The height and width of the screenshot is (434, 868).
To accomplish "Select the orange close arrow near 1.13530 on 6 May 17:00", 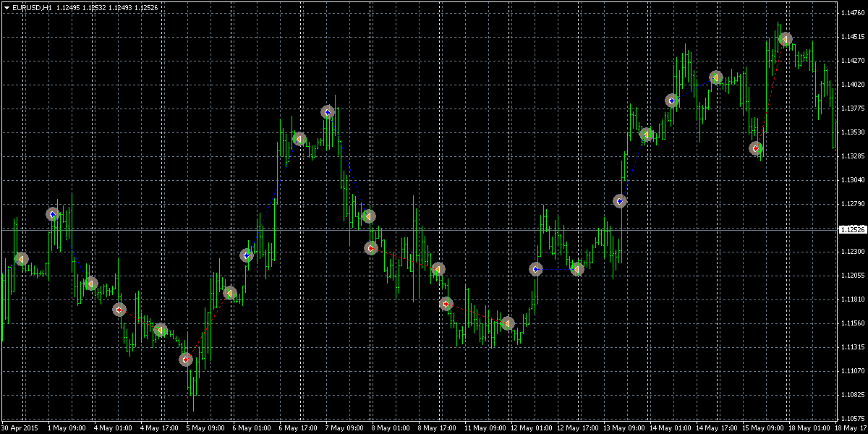I will tap(299, 139).
